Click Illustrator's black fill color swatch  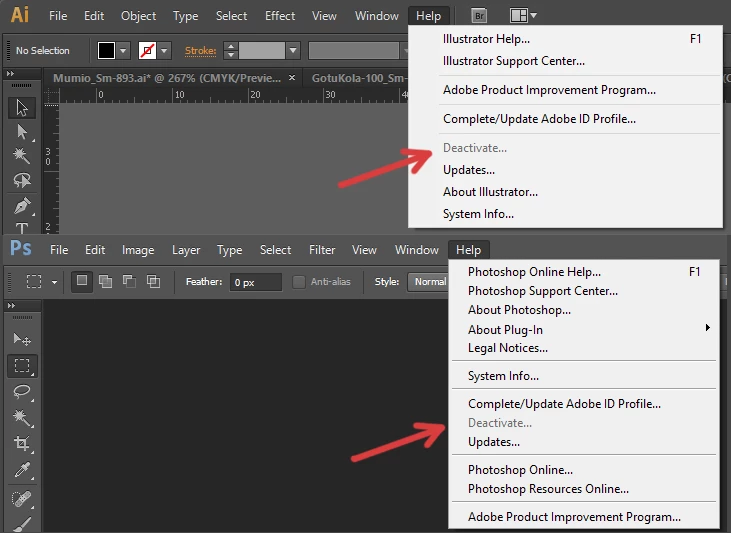click(x=106, y=50)
